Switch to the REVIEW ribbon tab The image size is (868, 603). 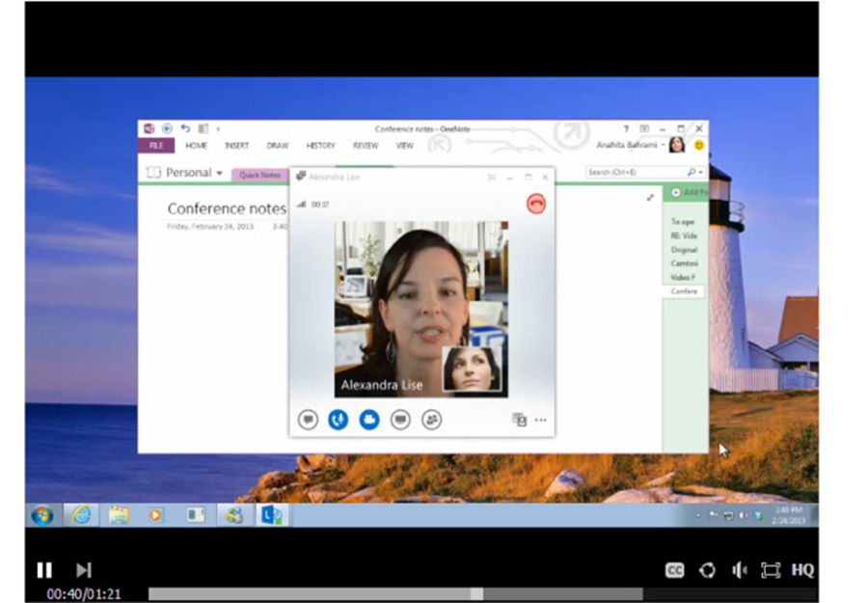point(366,146)
